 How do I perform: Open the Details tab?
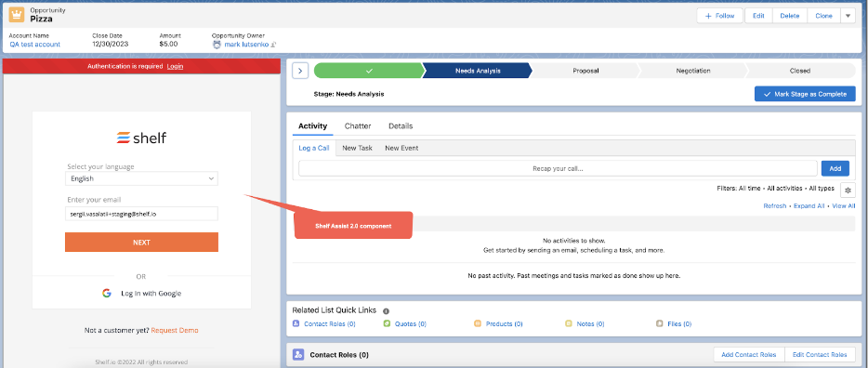tap(401, 126)
